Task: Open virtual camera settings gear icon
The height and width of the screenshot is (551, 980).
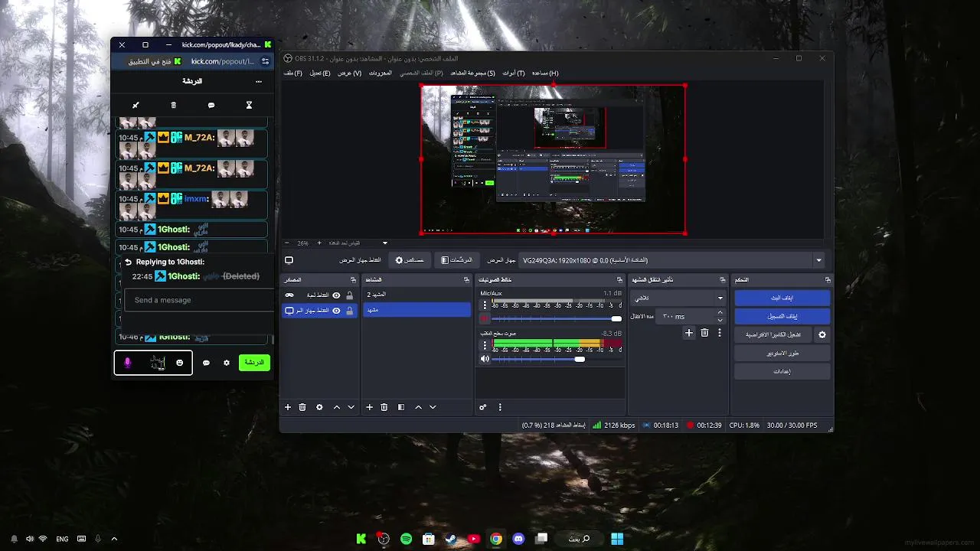Action: (x=823, y=334)
